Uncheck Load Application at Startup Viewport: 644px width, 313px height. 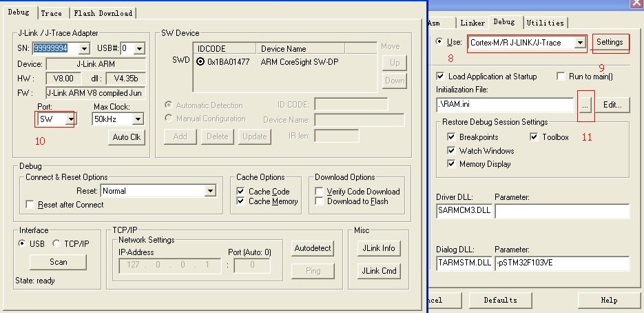(x=441, y=77)
